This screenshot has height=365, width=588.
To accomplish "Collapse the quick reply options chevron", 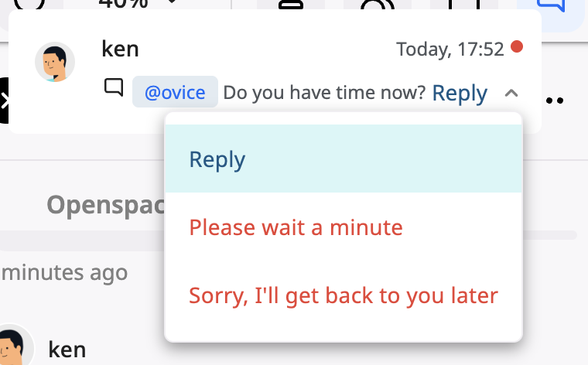I will (x=511, y=94).
